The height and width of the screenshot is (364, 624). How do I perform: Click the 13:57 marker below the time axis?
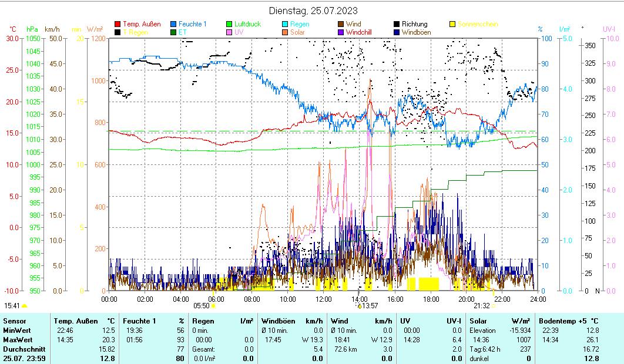(360, 305)
